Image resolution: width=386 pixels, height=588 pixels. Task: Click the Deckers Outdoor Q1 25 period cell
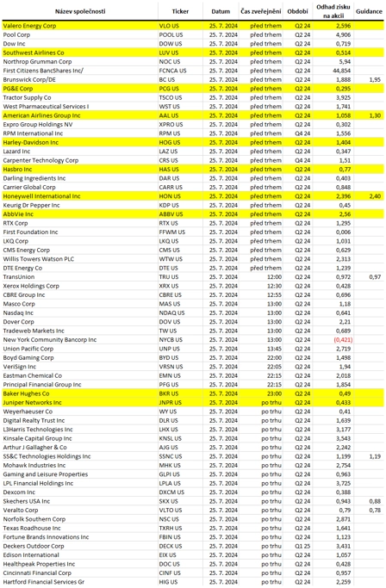pyautogui.click(x=298, y=546)
